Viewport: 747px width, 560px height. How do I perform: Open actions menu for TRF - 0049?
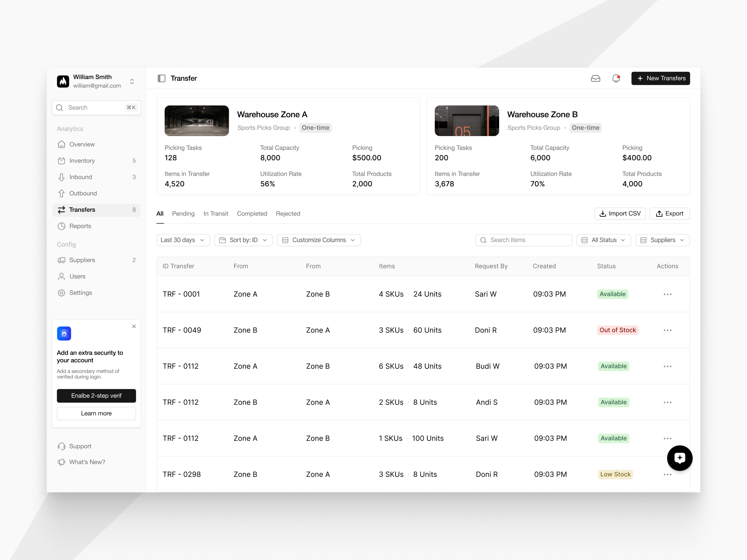pyautogui.click(x=667, y=330)
